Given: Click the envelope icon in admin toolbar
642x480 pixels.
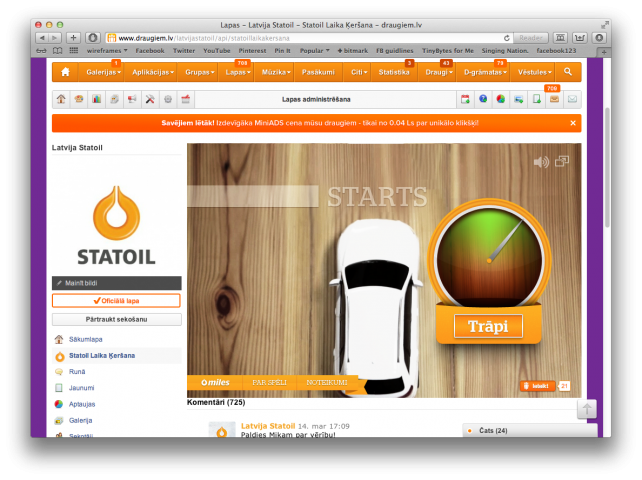Looking at the screenshot, I should point(572,99).
